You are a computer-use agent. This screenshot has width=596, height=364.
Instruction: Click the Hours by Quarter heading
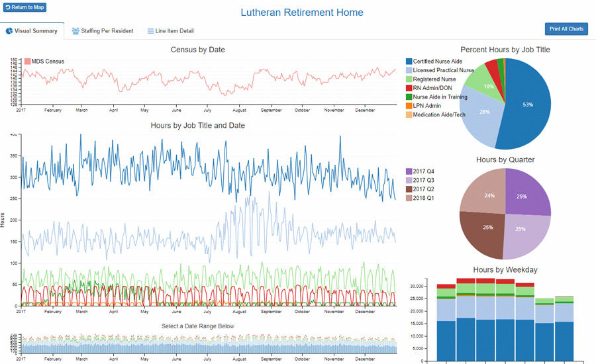pos(505,159)
